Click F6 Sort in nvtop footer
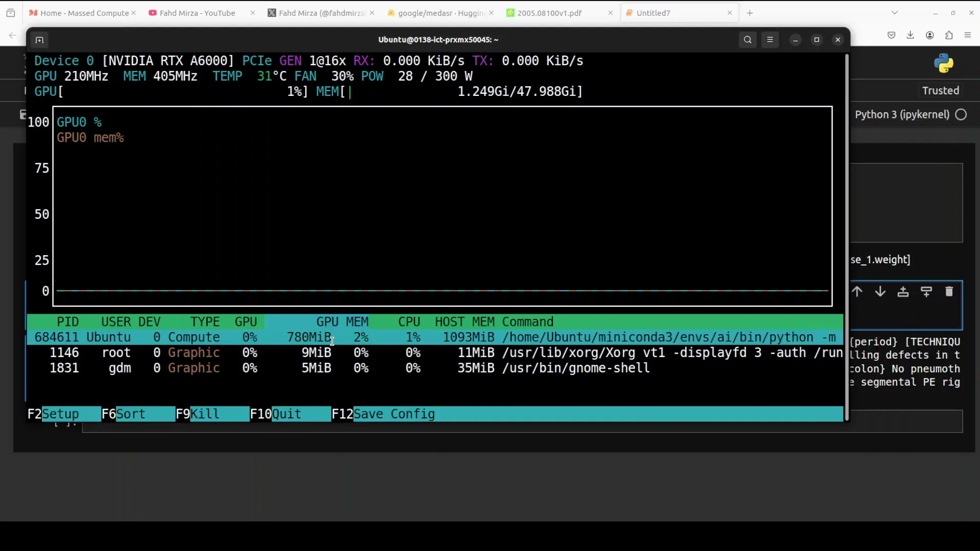Screen dimensions: 980x551 point(130,414)
